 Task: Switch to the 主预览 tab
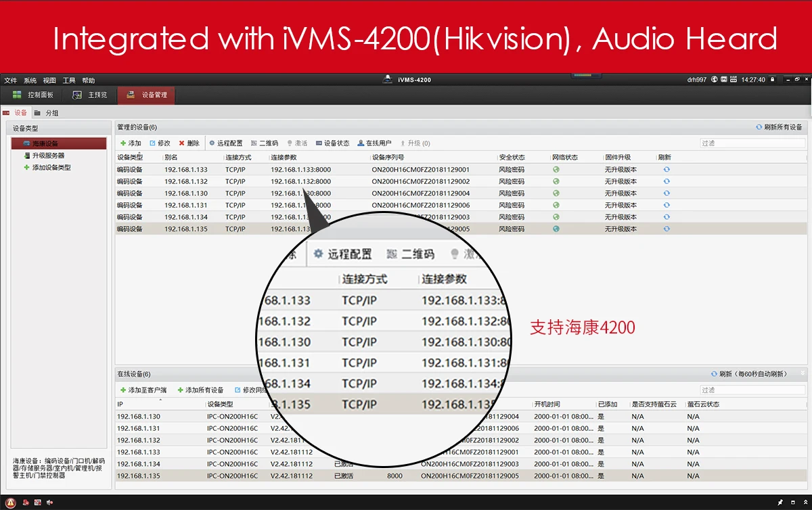[90, 95]
